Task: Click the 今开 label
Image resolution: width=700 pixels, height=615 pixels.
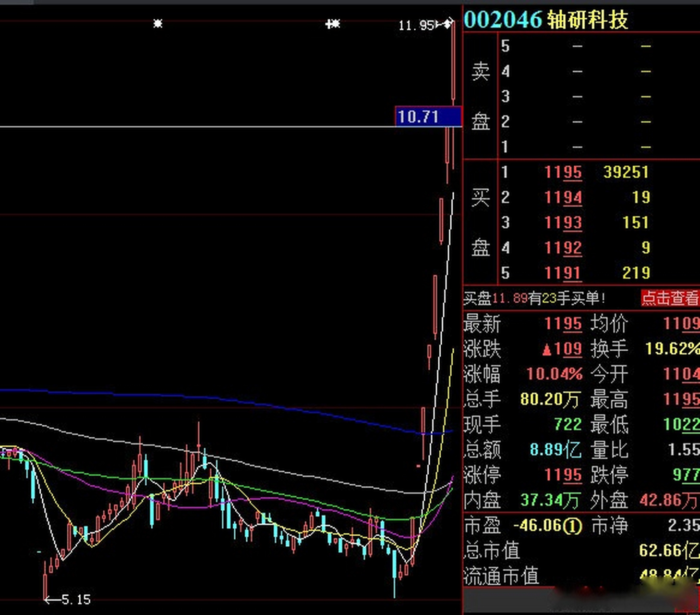Action: [609, 374]
